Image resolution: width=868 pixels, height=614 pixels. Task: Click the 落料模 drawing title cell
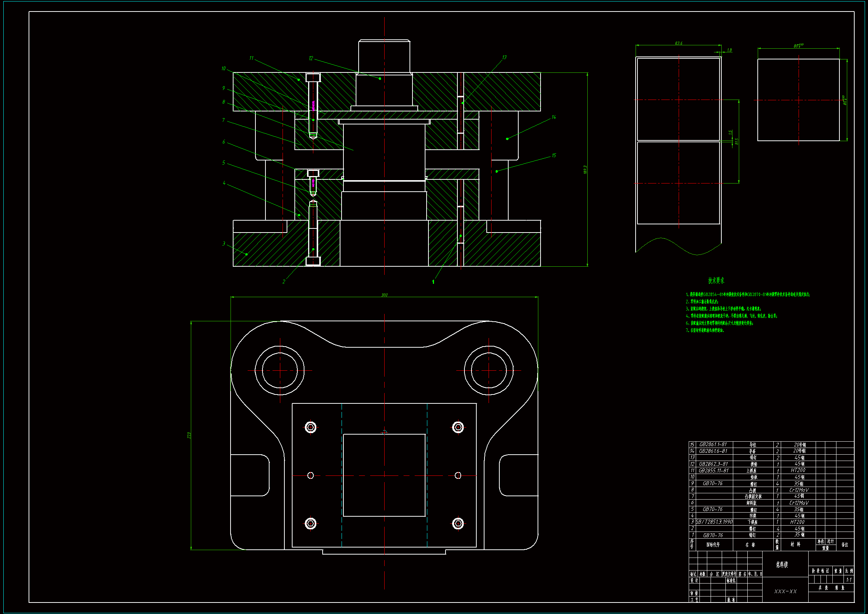(782, 565)
